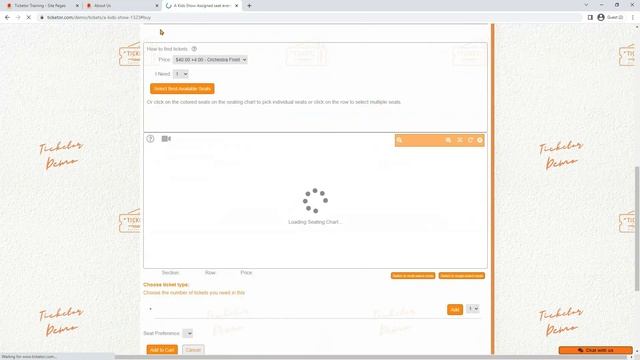Screen dimensions: 640x360
Task: Close the Ticketor Training - Site Pages tab
Action: tap(77, 6)
